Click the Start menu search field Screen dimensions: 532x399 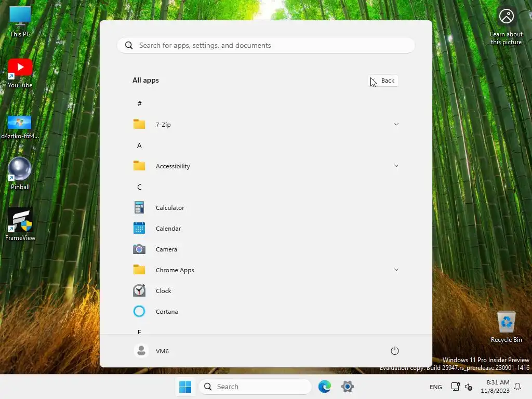tap(265, 46)
